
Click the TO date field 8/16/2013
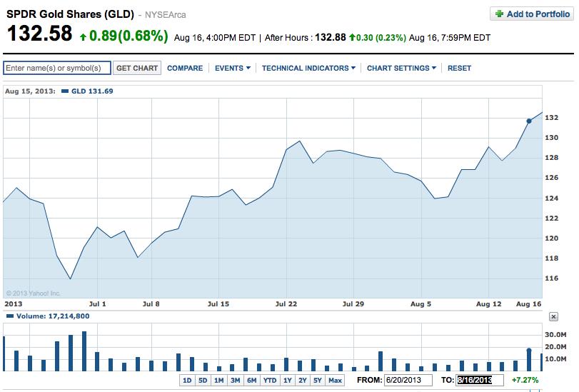click(480, 380)
